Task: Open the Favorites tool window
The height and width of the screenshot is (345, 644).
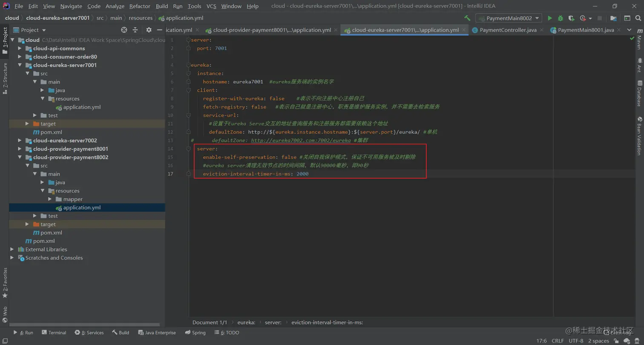Action: point(5,282)
